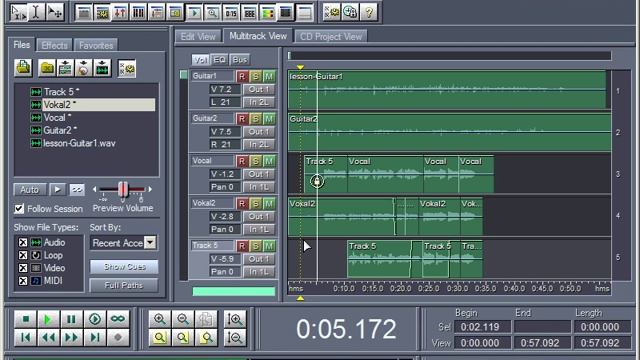This screenshot has height=360, width=640.
Task: Select the move/copy clip tool
Action: tap(55, 13)
